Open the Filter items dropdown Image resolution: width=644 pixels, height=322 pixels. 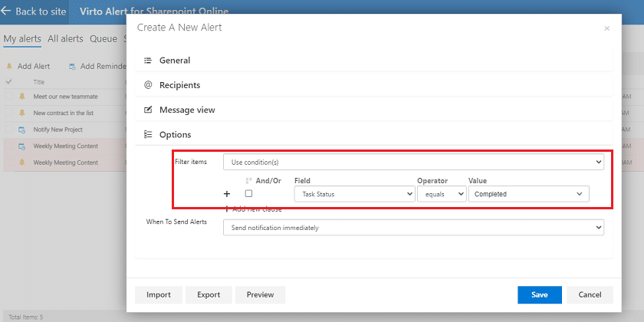[x=413, y=163]
